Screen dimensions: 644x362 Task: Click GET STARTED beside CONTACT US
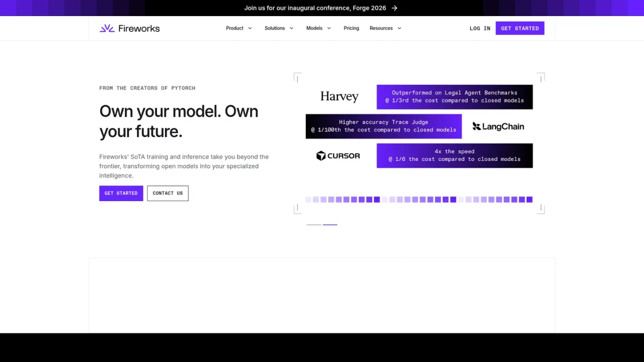tap(121, 193)
